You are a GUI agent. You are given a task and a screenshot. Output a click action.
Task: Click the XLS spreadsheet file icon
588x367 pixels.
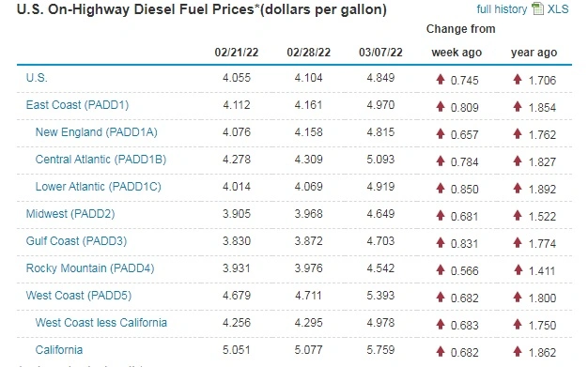pyautogui.click(x=538, y=8)
